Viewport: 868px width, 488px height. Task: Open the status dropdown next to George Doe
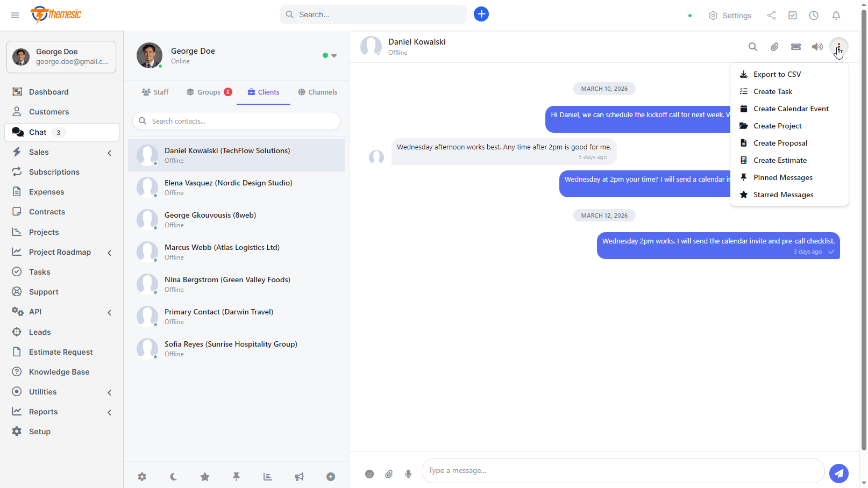tap(334, 55)
